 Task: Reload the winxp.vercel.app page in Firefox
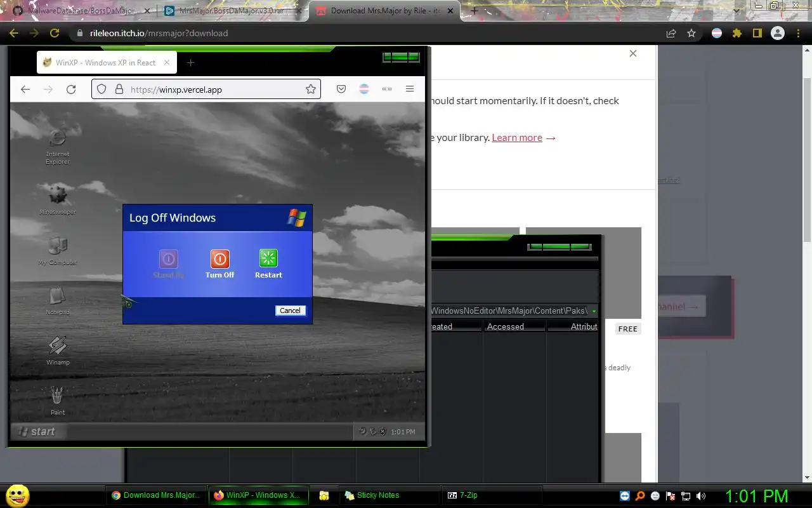pyautogui.click(x=71, y=90)
